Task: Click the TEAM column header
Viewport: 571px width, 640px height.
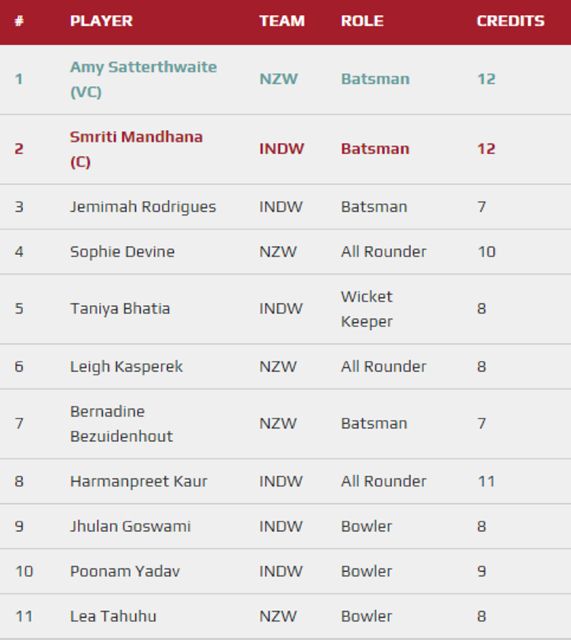Action: pos(282,21)
